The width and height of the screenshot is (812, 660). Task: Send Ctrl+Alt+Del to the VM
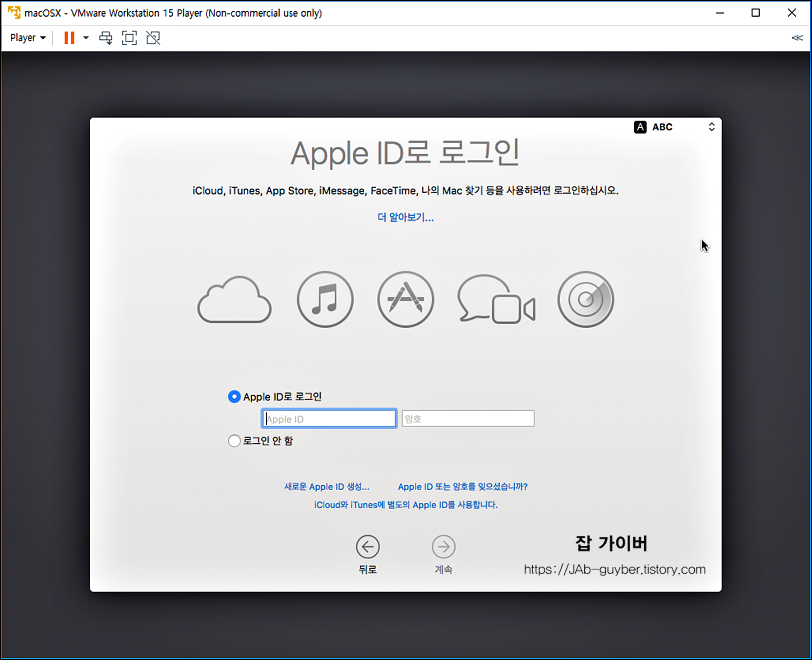coord(106,38)
